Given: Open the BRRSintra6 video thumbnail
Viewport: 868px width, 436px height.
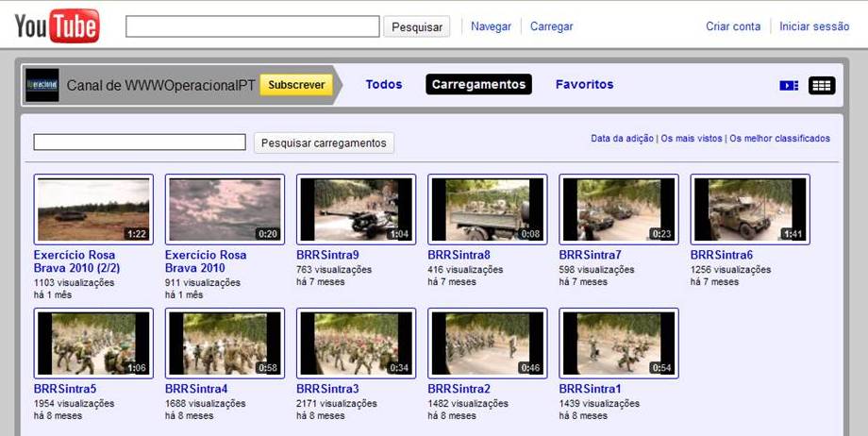Looking at the screenshot, I should click(x=750, y=210).
